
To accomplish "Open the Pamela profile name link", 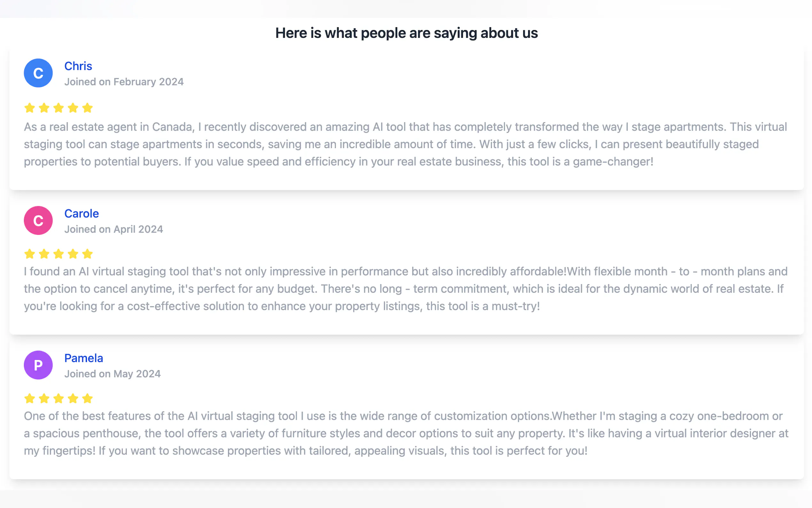I will coord(83,358).
